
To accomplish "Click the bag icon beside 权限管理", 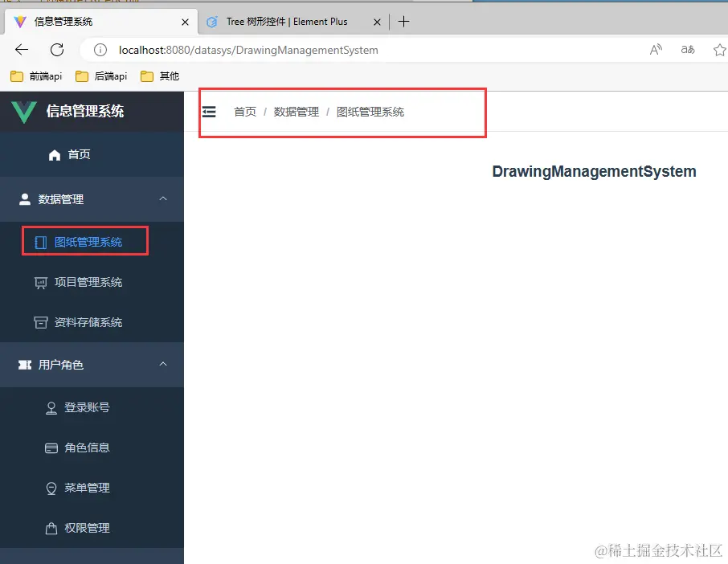I will (x=51, y=529).
